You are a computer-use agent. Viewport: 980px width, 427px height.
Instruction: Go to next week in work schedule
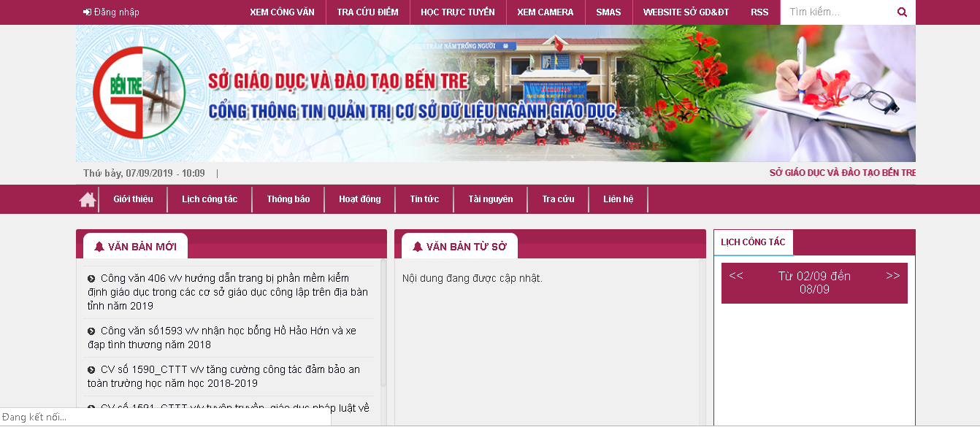point(893,276)
